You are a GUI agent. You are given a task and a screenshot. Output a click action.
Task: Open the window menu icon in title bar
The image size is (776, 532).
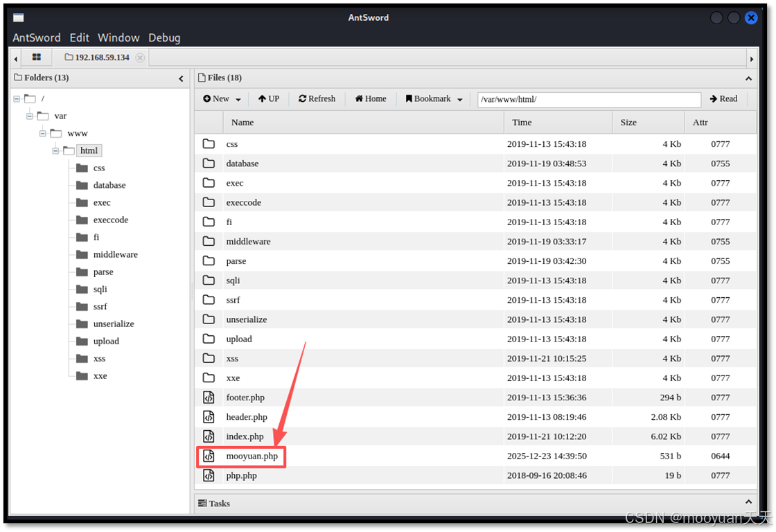point(19,18)
